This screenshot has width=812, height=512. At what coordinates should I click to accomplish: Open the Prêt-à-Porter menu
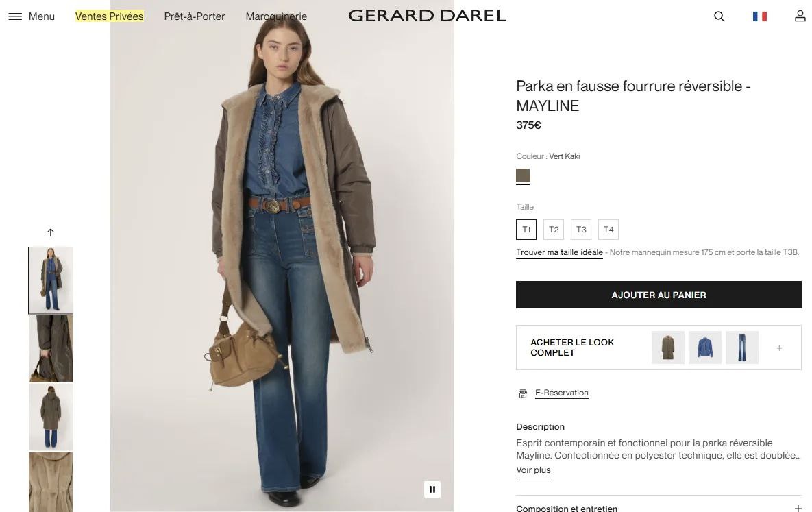click(194, 16)
